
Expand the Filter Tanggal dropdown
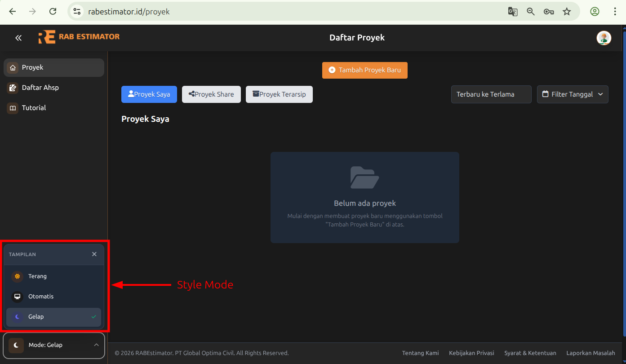(572, 94)
